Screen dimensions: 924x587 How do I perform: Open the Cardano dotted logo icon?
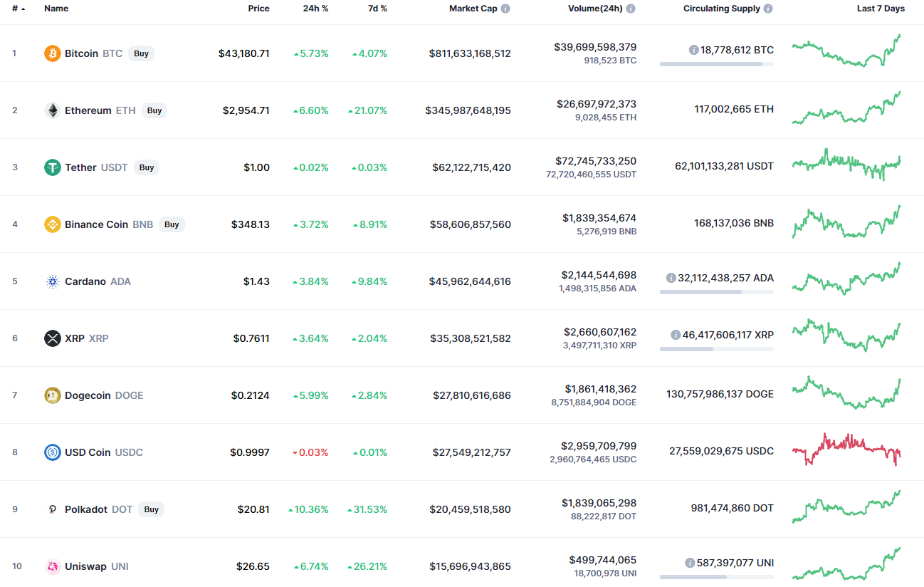(53, 281)
